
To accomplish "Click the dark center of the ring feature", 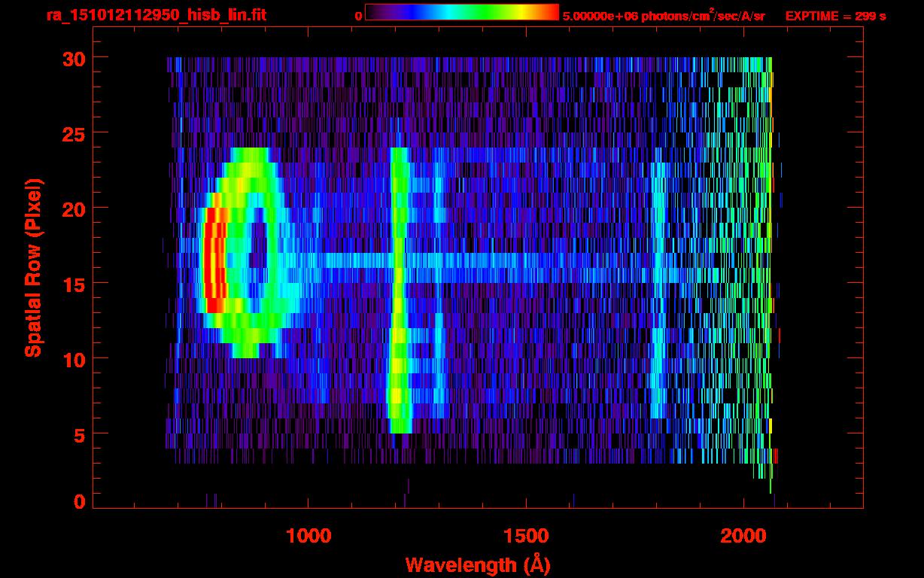I will coord(251,256).
